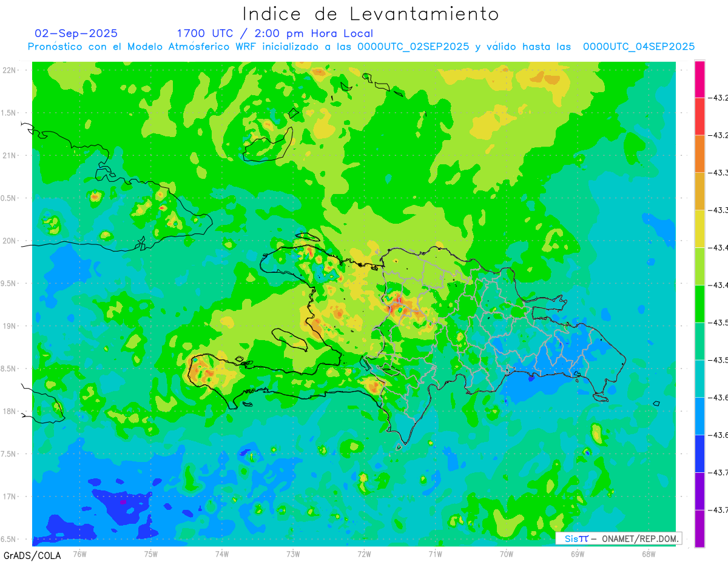Click the '75W' longitude label
This screenshot has height=562, width=728.
(x=150, y=554)
